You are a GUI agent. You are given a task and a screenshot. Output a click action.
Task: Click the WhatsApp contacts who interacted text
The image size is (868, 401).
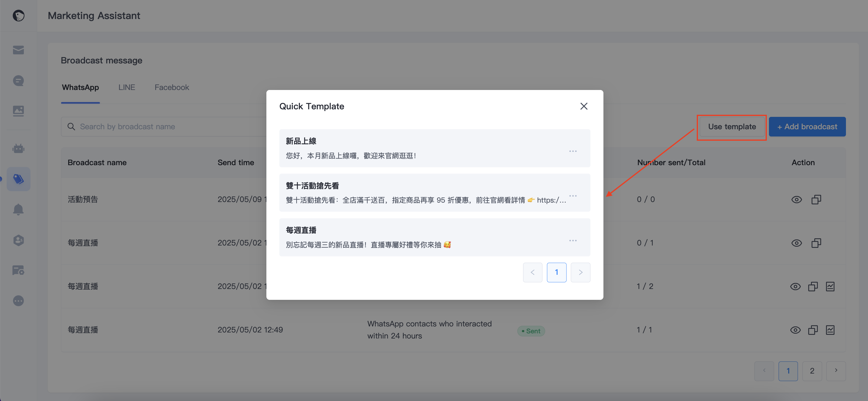click(429, 330)
